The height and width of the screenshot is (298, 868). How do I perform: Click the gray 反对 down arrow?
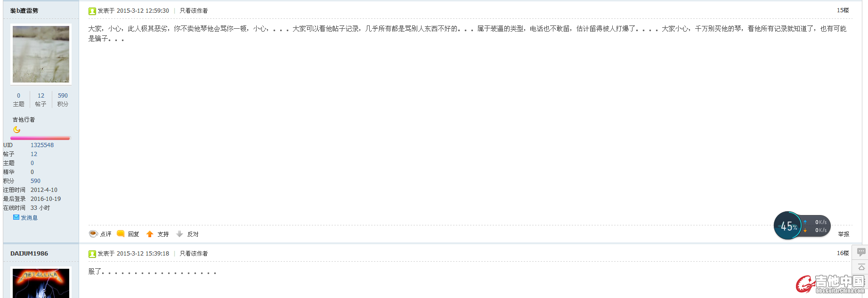point(179,234)
